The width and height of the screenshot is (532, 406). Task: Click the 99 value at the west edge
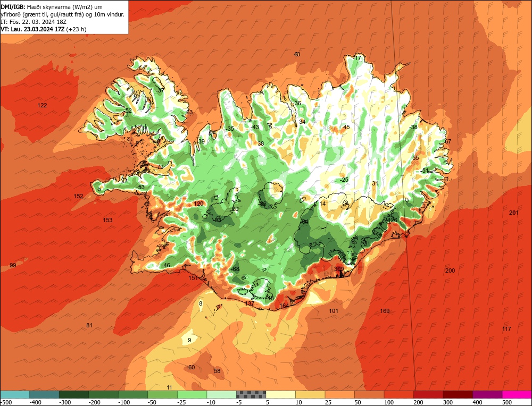click(13, 265)
